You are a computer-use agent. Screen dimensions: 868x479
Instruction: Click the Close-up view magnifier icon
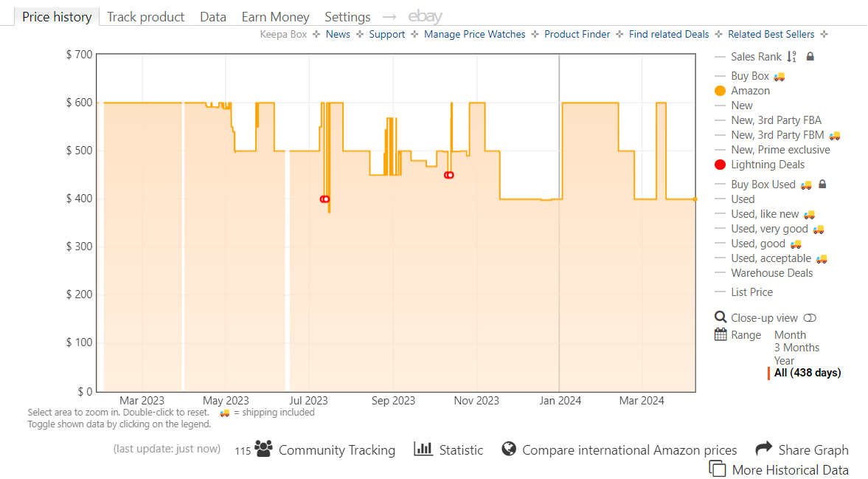pos(721,317)
